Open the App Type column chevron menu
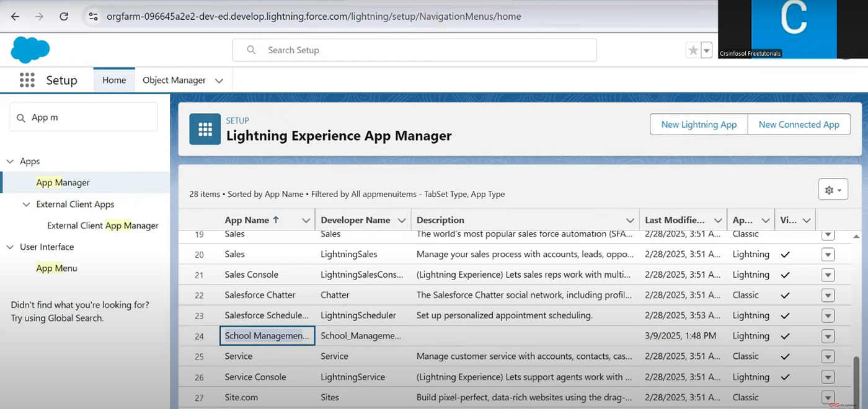868x409 pixels. (x=765, y=221)
